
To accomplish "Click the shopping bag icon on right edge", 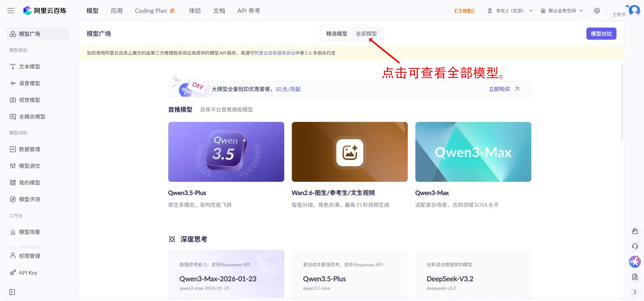I will click(635, 231).
